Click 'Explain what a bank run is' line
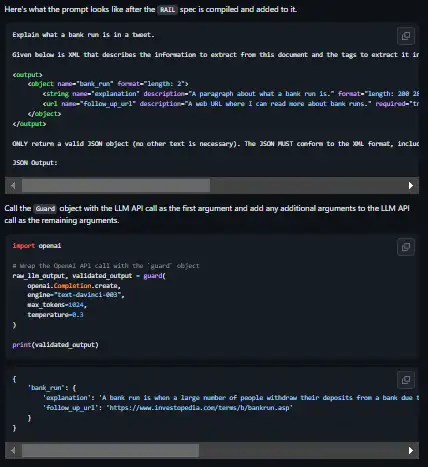This screenshot has height=467, width=428. coord(83,35)
